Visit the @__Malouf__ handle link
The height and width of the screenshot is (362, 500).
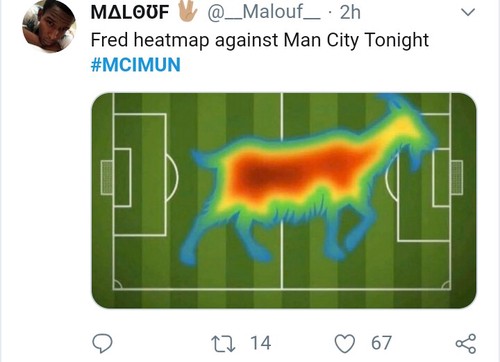(x=264, y=12)
